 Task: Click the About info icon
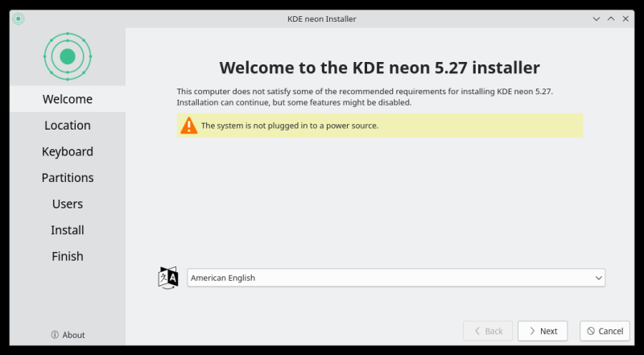point(55,335)
